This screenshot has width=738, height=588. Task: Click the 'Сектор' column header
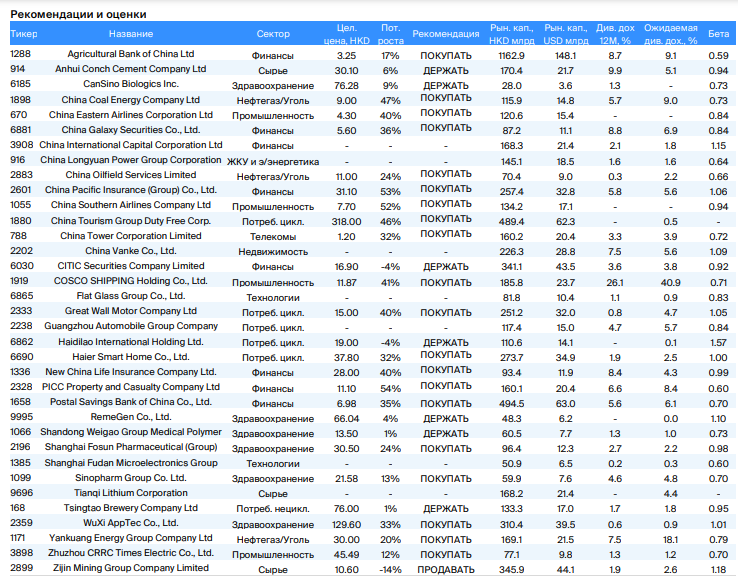pos(273,34)
